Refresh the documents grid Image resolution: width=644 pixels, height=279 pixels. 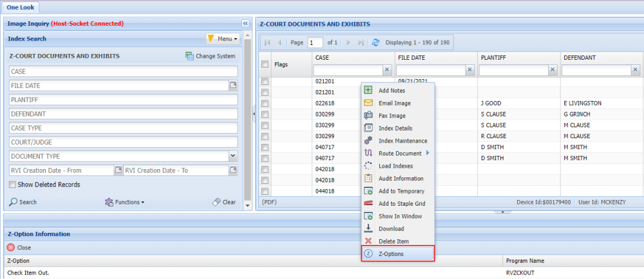pos(375,42)
